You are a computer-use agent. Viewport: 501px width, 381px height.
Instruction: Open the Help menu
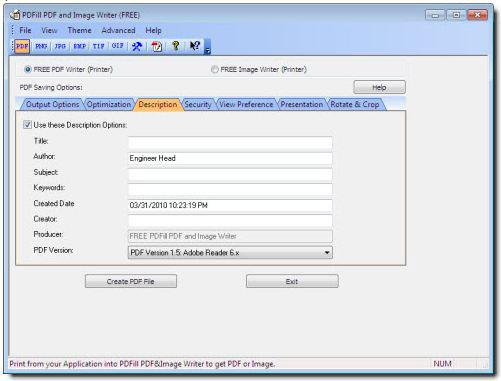[x=153, y=30]
